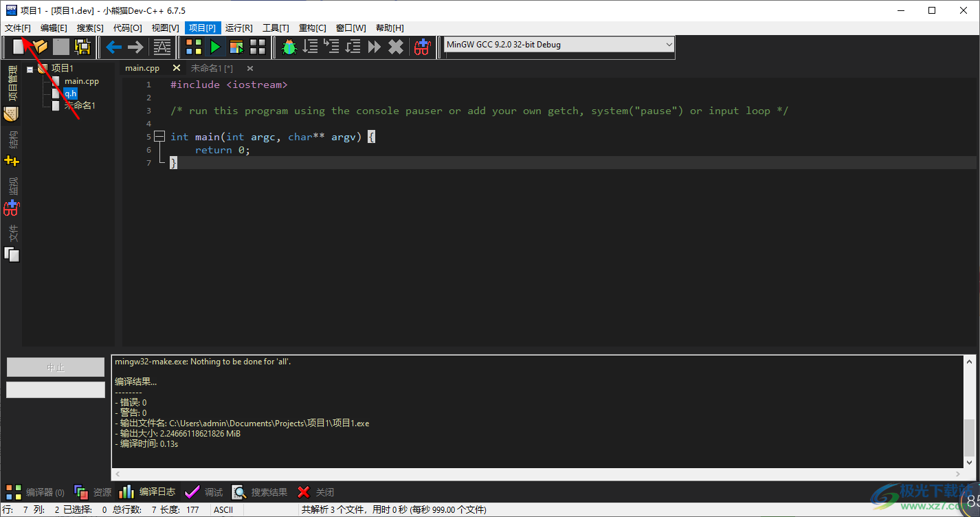This screenshot has width=980, height=517.
Task: Close the 未命名1 editor tab
Action: [x=250, y=68]
